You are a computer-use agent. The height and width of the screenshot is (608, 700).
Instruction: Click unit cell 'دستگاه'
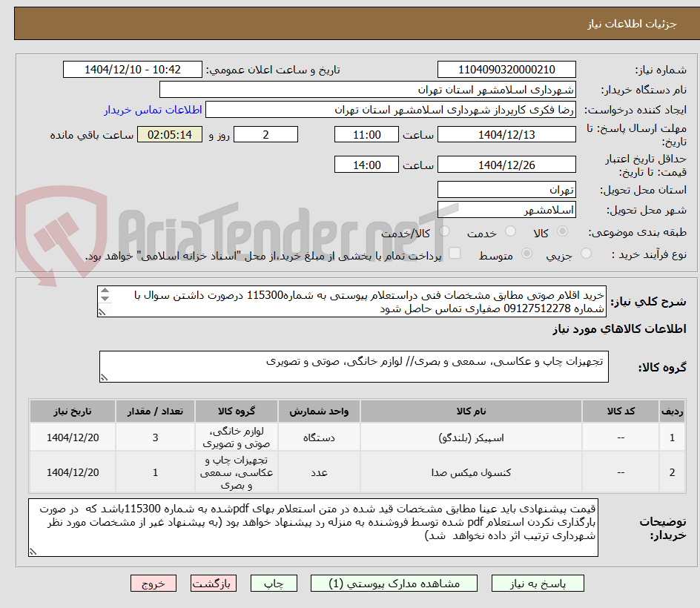click(x=319, y=437)
